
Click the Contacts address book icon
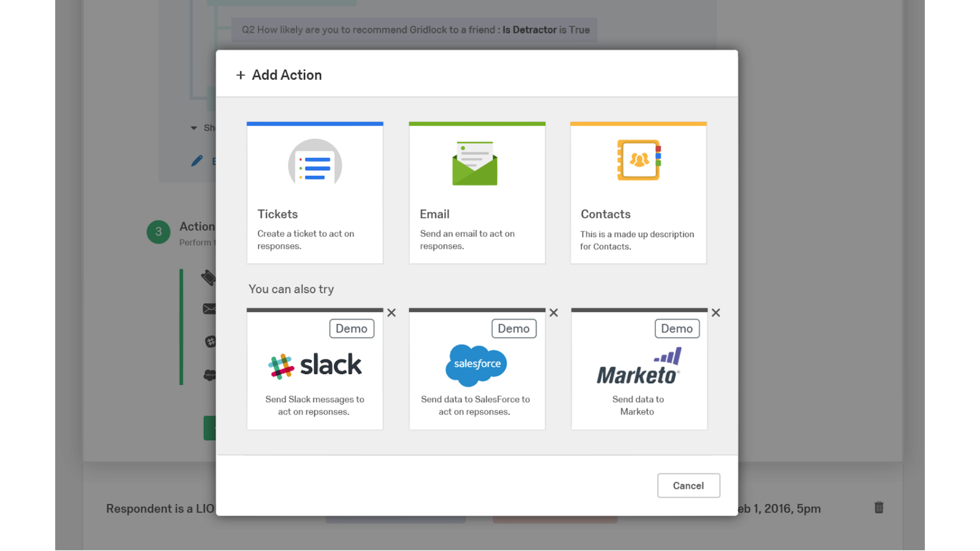(x=639, y=160)
